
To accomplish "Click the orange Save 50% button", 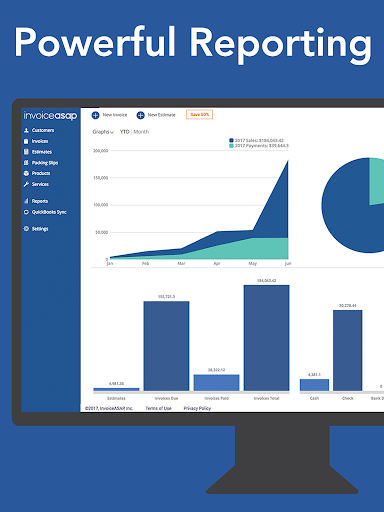I will pyautogui.click(x=199, y=115).
